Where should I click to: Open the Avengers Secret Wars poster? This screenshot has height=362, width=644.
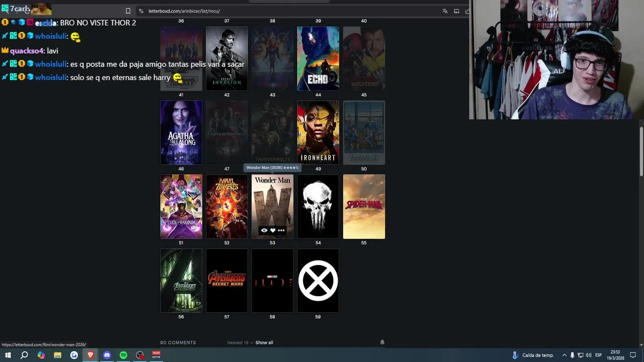[227, 280]
